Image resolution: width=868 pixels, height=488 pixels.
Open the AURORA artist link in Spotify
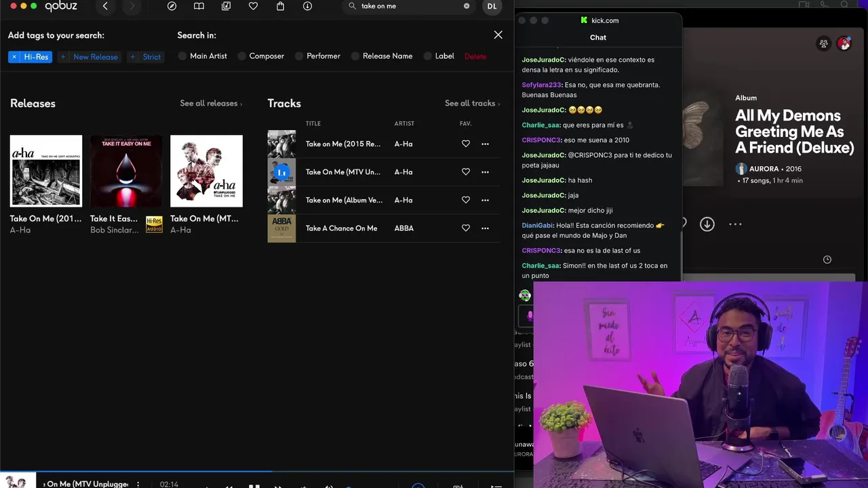pos(764,169)
